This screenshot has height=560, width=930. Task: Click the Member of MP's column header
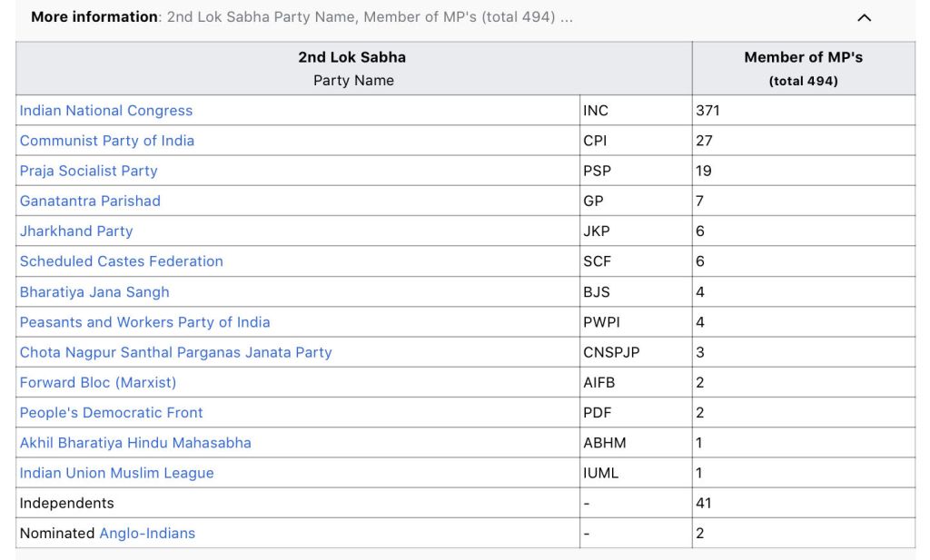point(803,57)
